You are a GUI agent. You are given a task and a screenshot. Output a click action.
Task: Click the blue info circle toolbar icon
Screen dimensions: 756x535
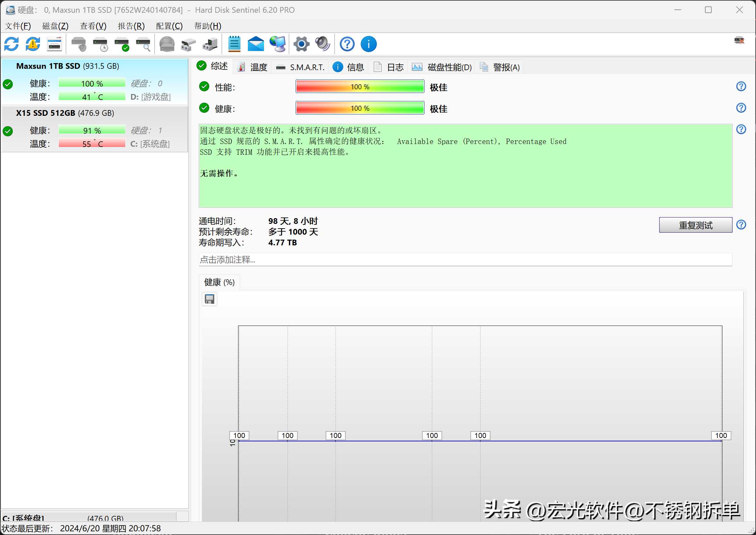click(369, 44)
